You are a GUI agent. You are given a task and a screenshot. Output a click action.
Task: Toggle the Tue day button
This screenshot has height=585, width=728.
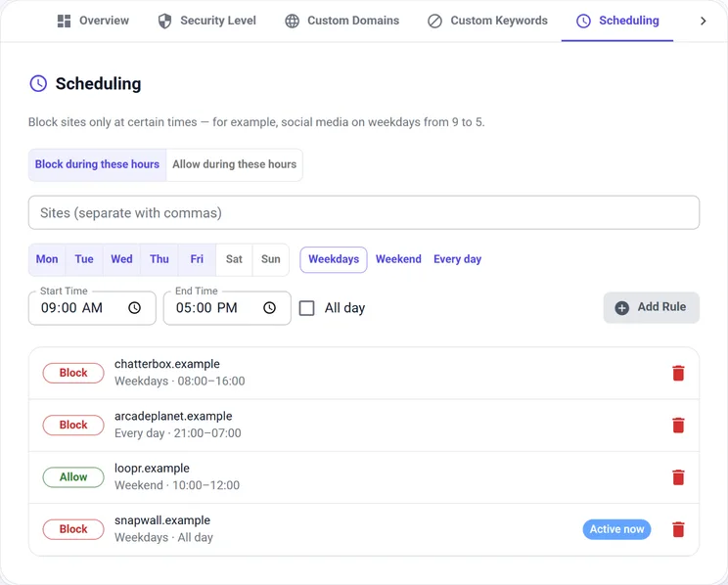[84, 259]
